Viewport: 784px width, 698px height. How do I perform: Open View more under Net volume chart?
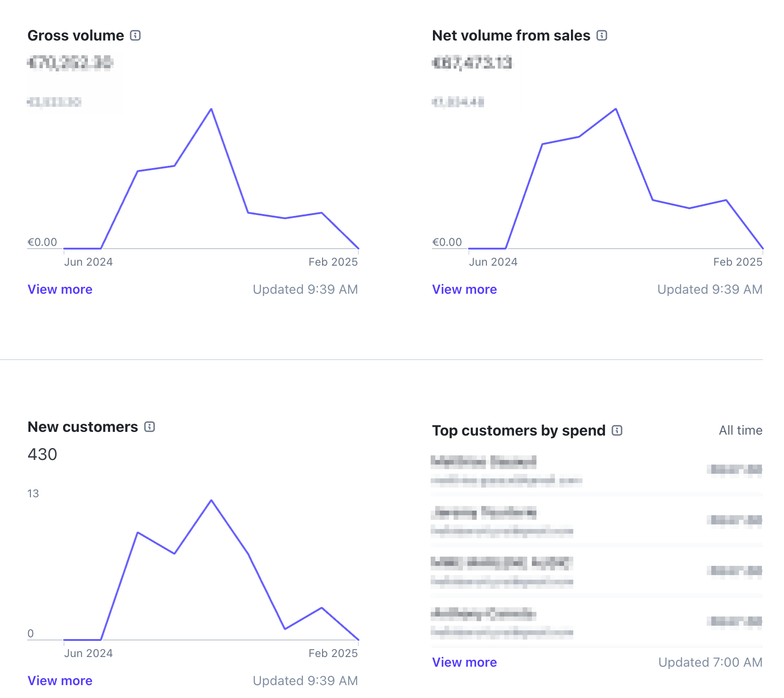click(x=464, y=289)
